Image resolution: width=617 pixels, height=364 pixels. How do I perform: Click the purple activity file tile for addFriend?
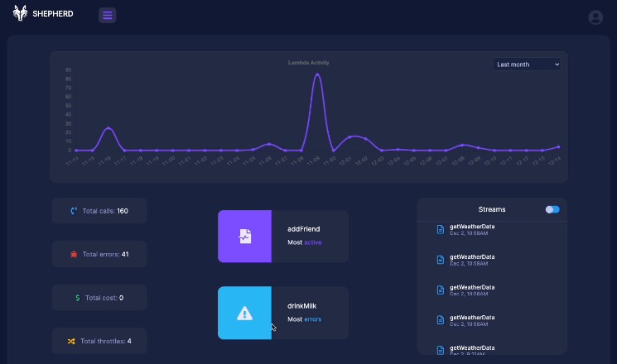pos(244,237)
